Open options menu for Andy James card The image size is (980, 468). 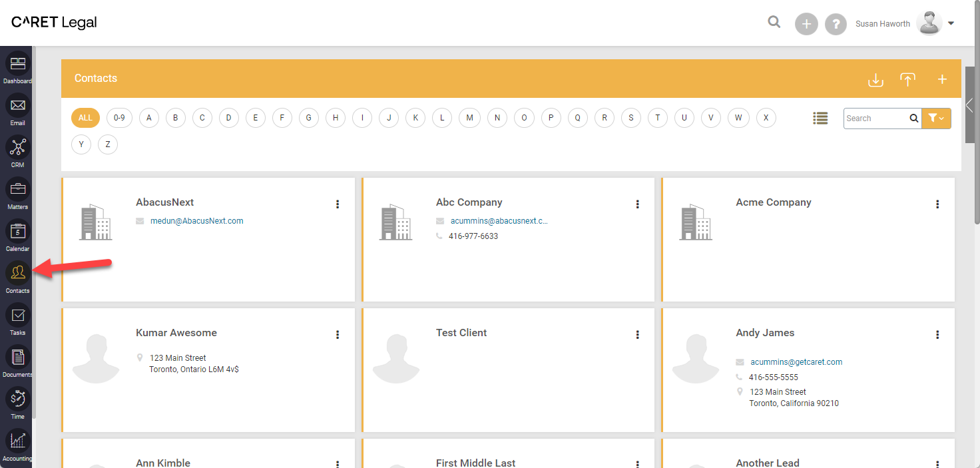[937, 334]
